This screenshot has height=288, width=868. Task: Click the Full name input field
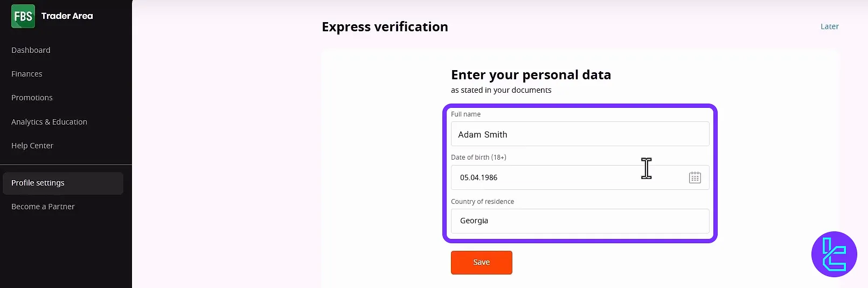580,134
